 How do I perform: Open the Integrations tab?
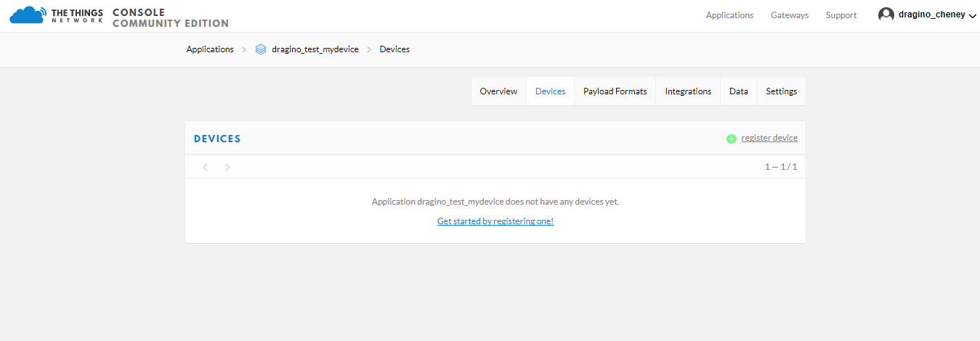(688, 91)
